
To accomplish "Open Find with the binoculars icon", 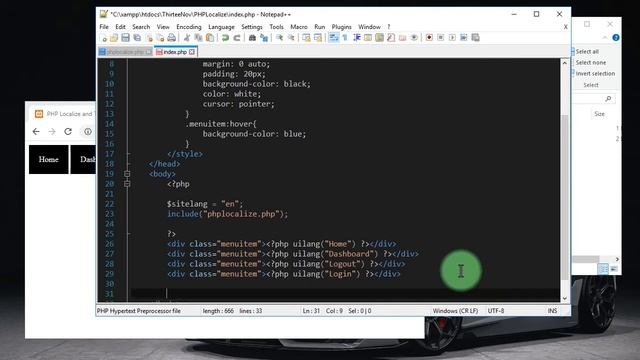I will coord(252,38).
